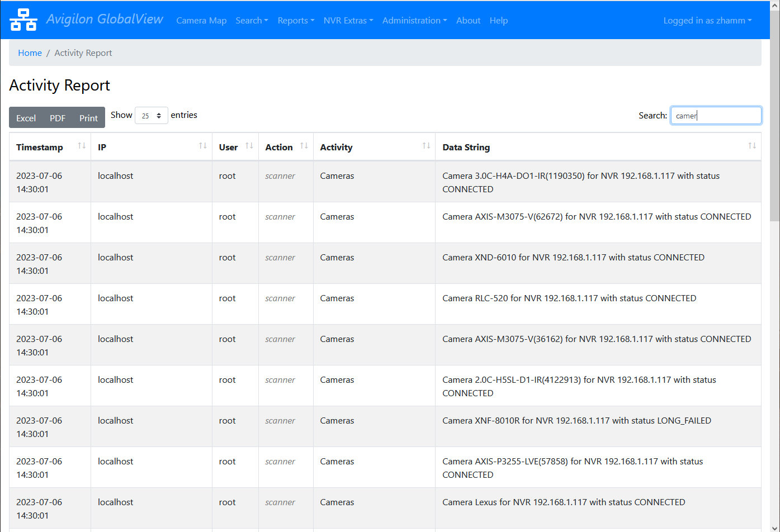Open the About page

(x=468, y=20)
